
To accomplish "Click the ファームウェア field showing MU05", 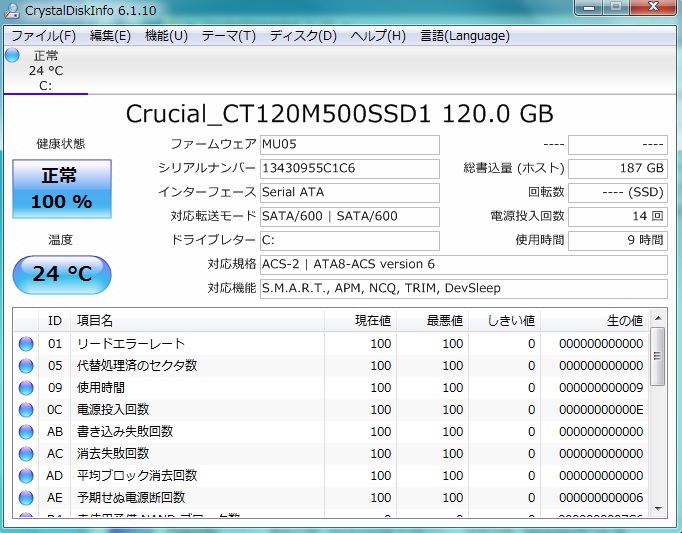I will (x=350, y=144).
